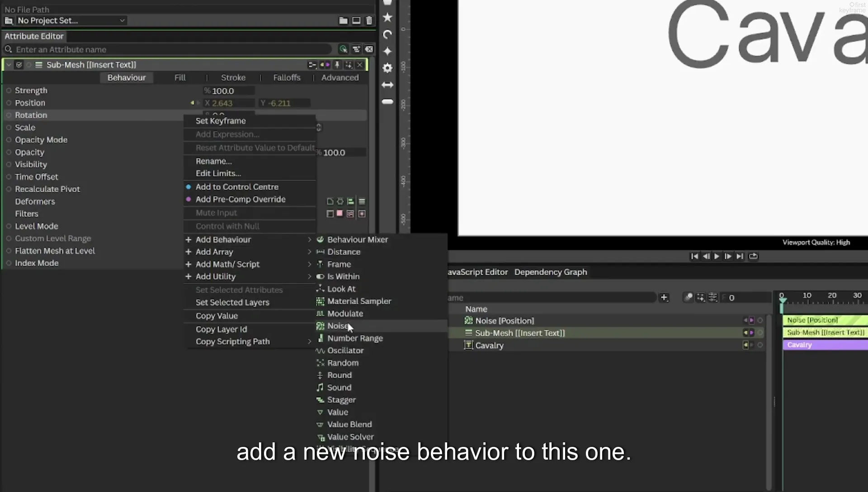Choose Noise from the behaviour submenu
The width and height of the screenshot is (868, 492).
coord(338,326)
